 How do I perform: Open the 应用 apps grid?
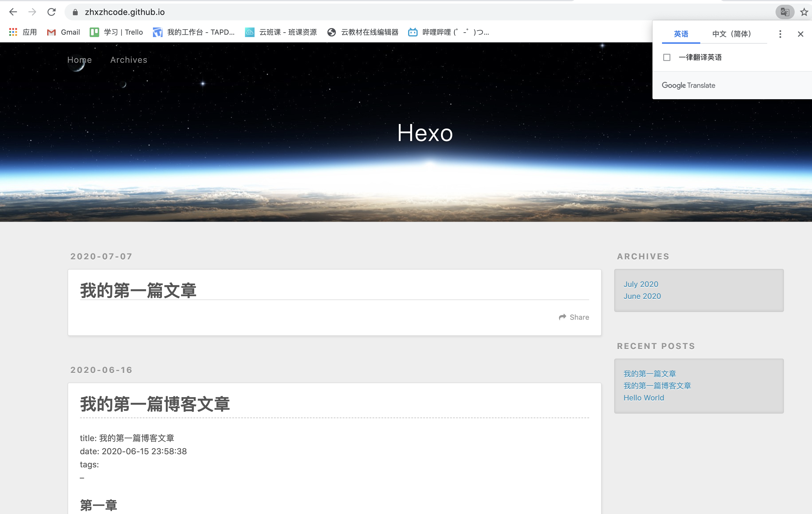tap(23, 32)
